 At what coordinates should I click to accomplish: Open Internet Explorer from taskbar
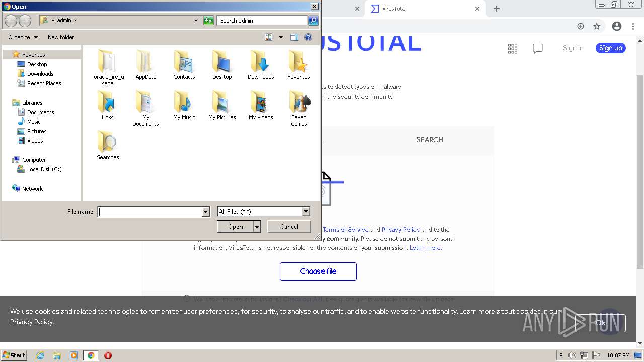(40, 355)
